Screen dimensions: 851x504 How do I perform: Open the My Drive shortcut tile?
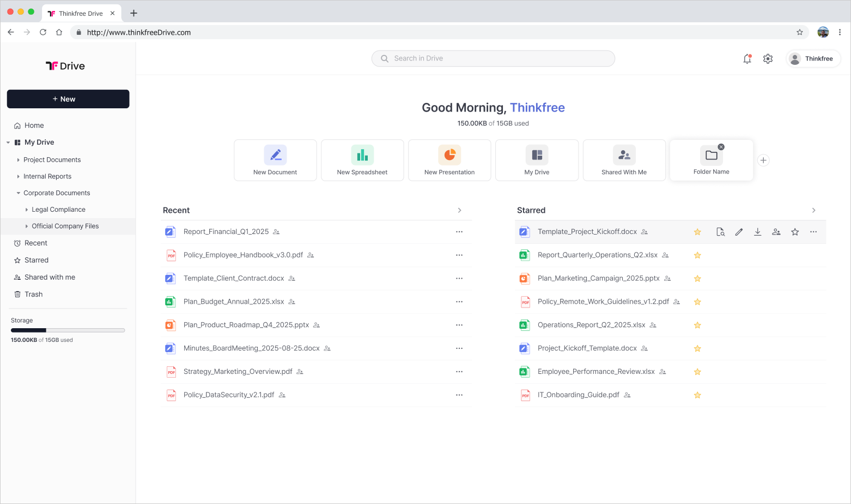(537, 160)
